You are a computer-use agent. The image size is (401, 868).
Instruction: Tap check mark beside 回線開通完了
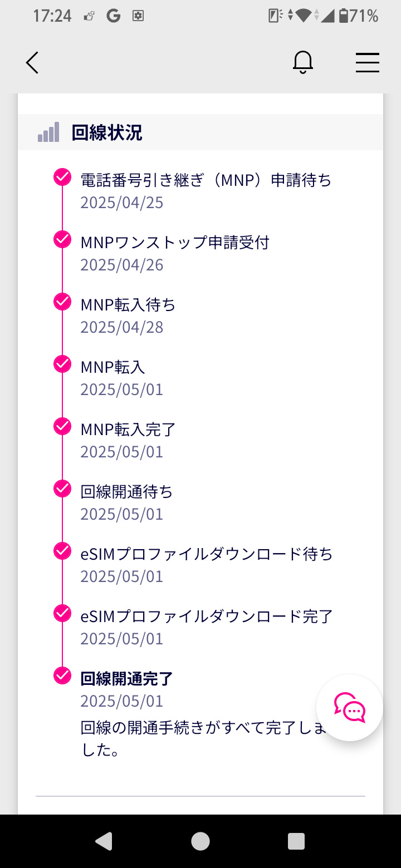click(62, 676)
